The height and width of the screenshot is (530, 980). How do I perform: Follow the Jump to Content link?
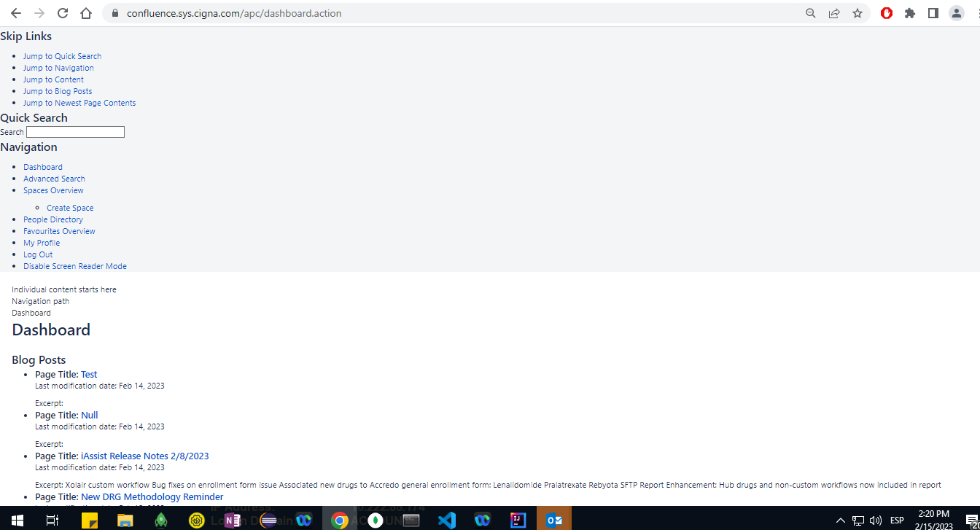(x=53, y=79)
